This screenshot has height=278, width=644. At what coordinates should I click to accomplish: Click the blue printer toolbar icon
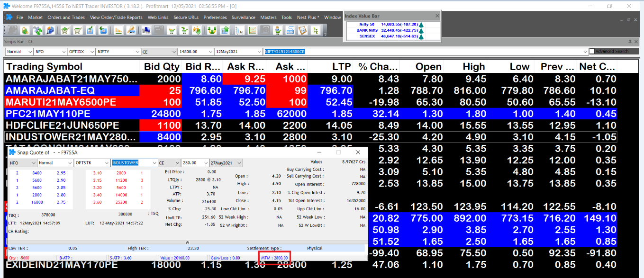pos(290,30)
